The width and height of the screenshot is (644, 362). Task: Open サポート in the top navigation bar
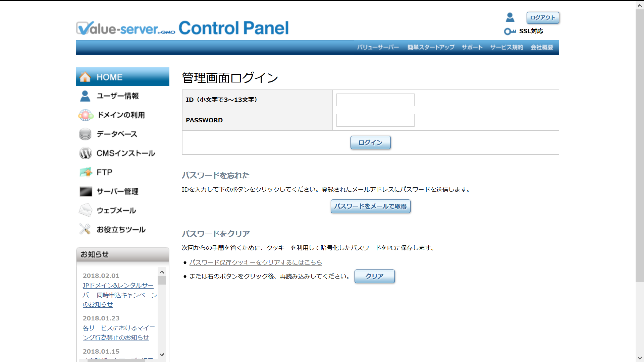pyautogui.click(x=472, y=47)
